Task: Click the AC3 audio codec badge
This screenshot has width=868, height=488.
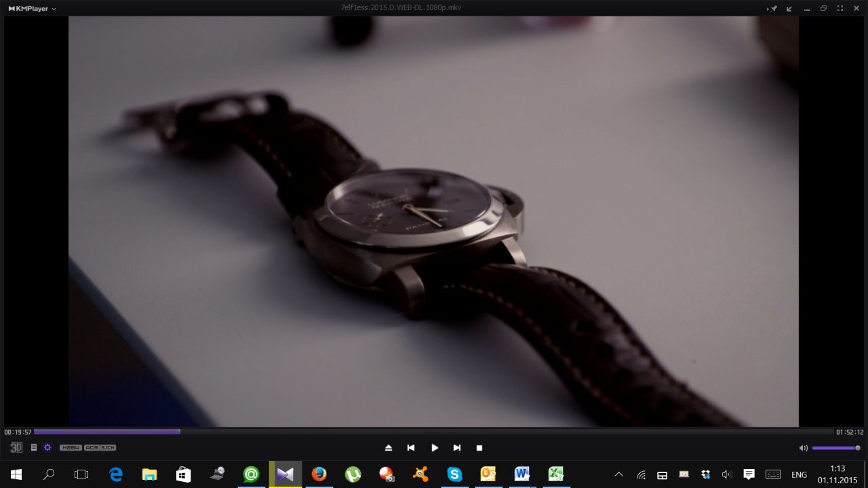Action: 92,447
